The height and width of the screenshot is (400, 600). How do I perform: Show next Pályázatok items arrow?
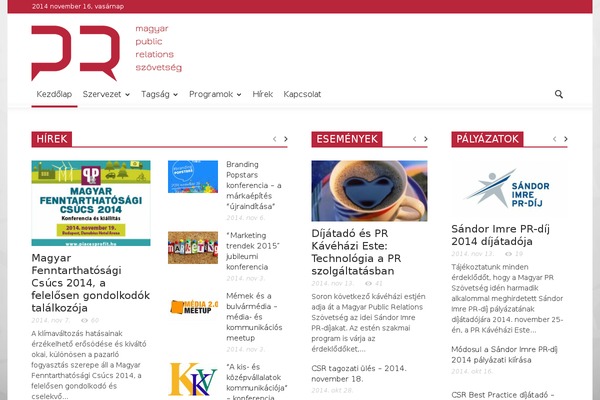coord(566,139)
